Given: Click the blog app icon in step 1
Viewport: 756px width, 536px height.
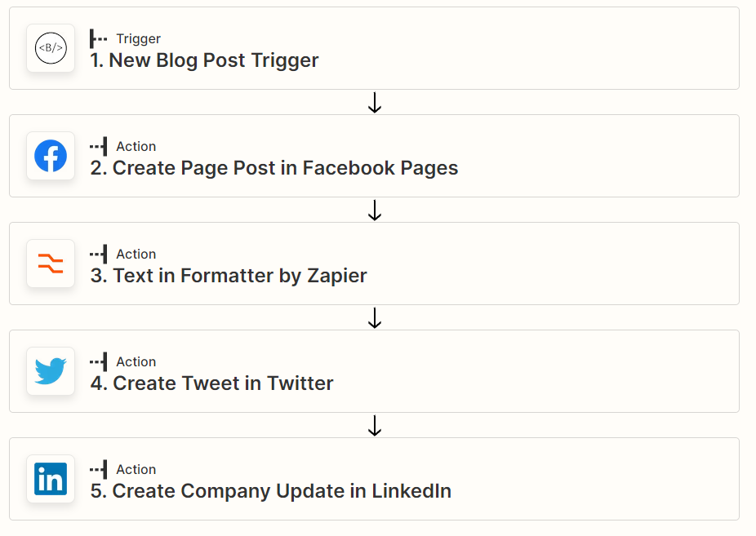Looking at the screenshot, I should tap(51, 48).
